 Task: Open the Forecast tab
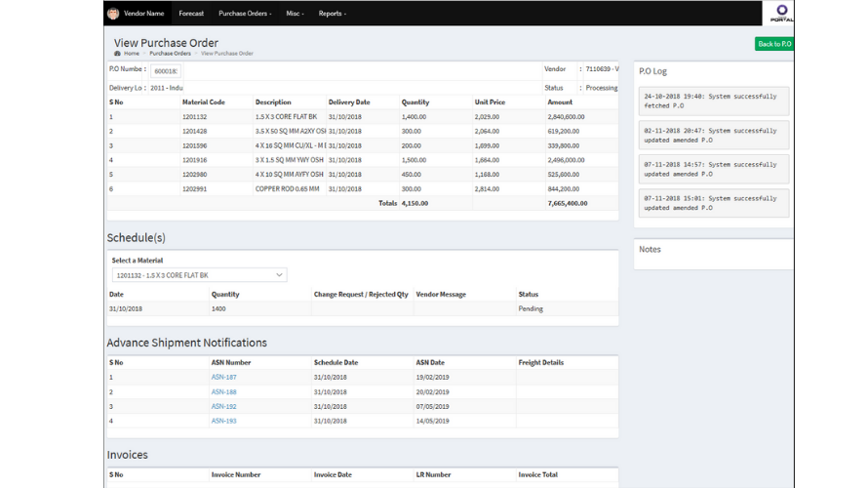(191, 14)
